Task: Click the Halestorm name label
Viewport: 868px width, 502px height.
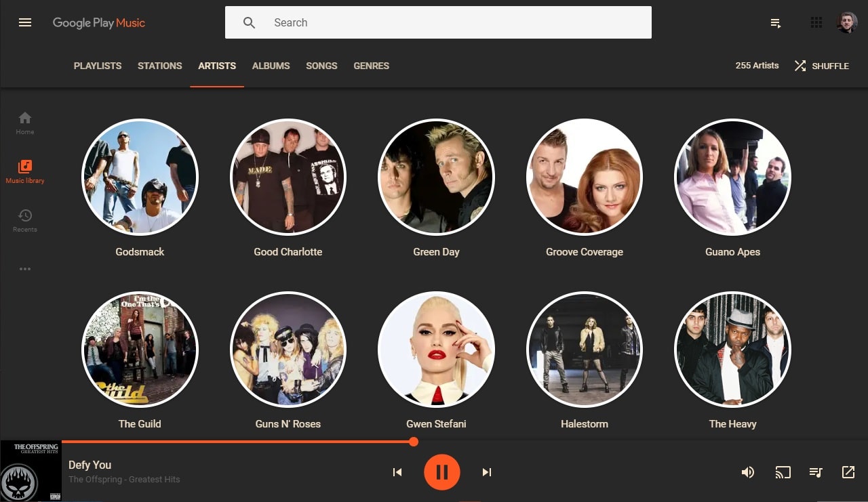Action: click(x=585, y=423)
